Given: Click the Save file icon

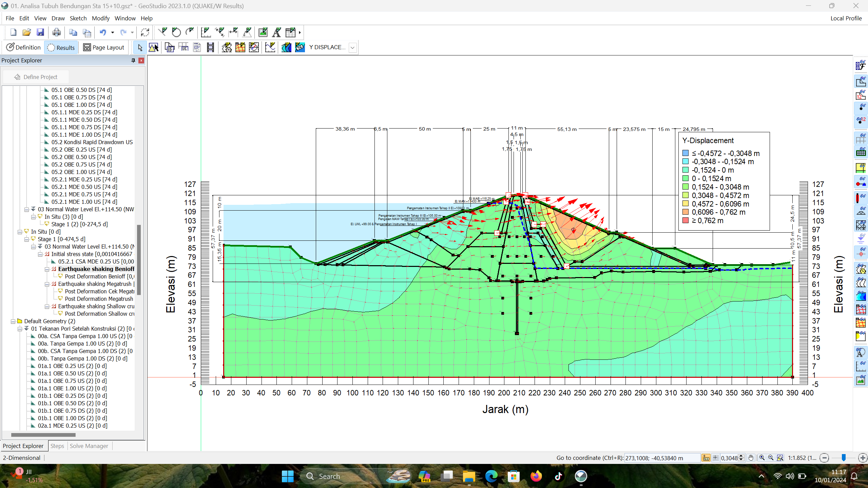Looking at the screenshot, I should coord(40,32).
